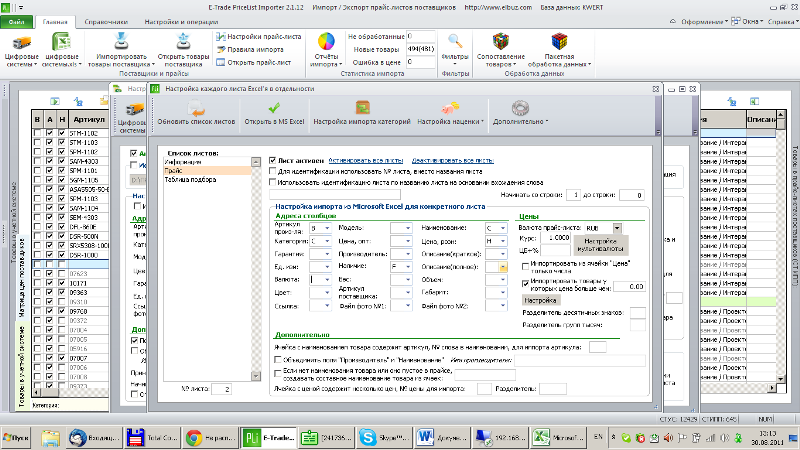
Task: Open the Файл menu button
Action: point(16,22)
